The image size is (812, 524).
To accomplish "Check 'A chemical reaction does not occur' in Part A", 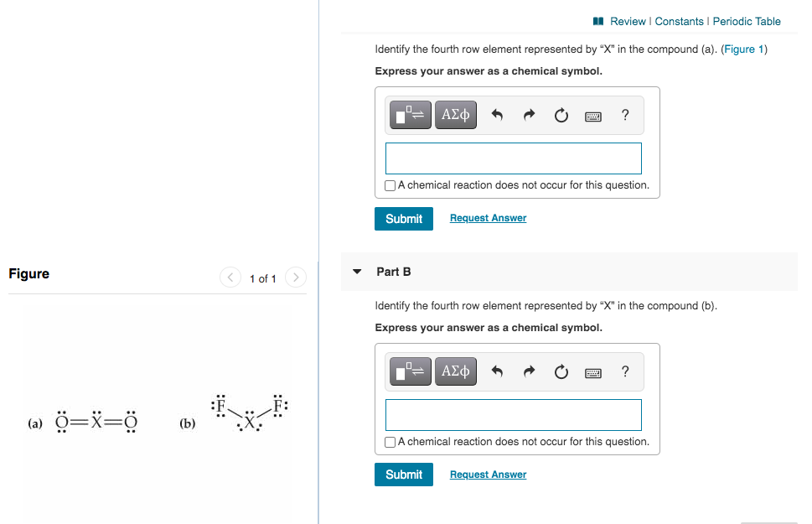I will (390, 184).
